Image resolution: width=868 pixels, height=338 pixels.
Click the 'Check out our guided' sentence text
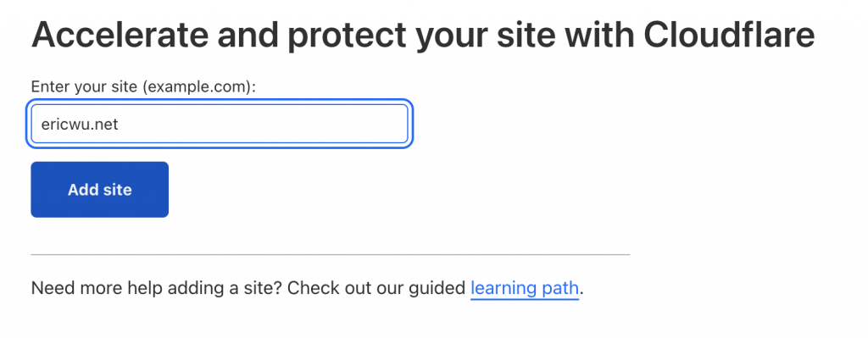[377, 288]
